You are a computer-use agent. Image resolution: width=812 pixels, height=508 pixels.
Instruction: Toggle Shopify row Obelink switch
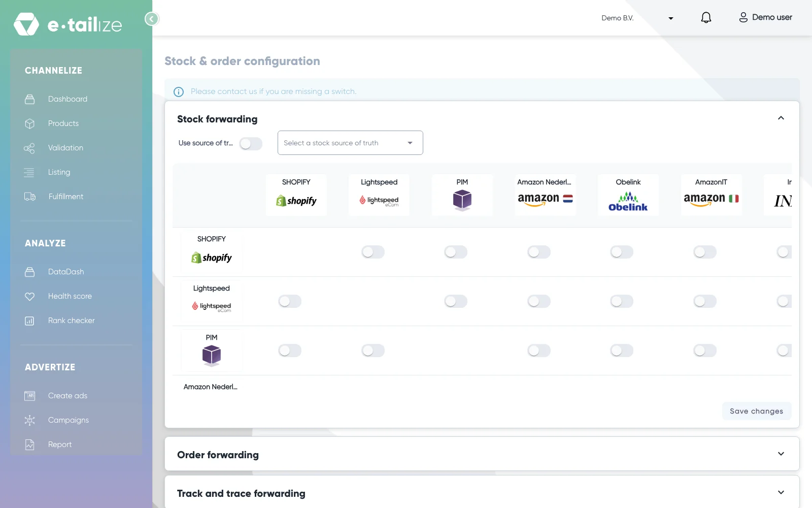click(x=622, y=252)
